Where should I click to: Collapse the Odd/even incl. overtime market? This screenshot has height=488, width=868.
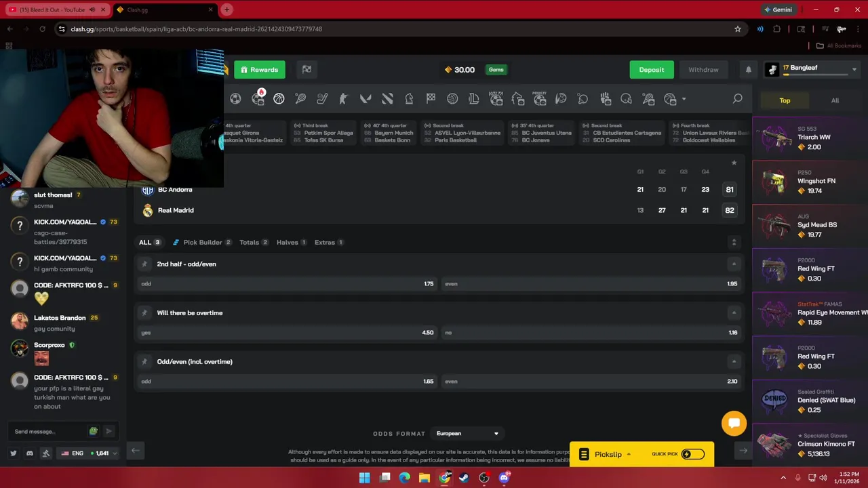coord(734,361)
